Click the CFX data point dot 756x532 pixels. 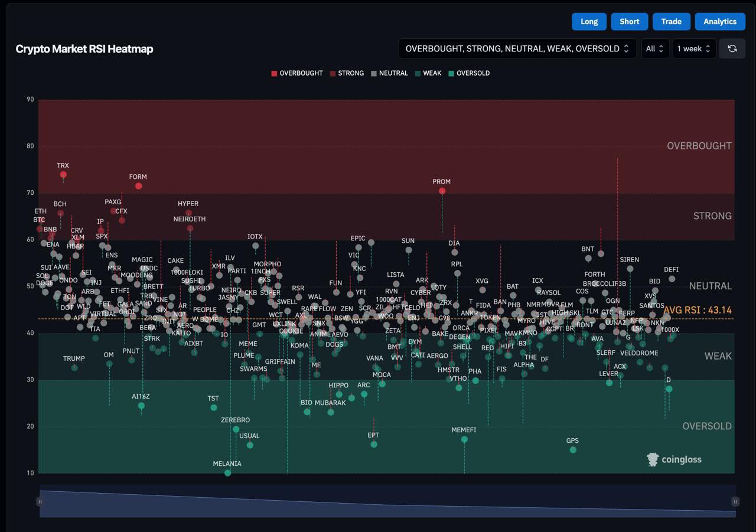click(x=122, y=220)
